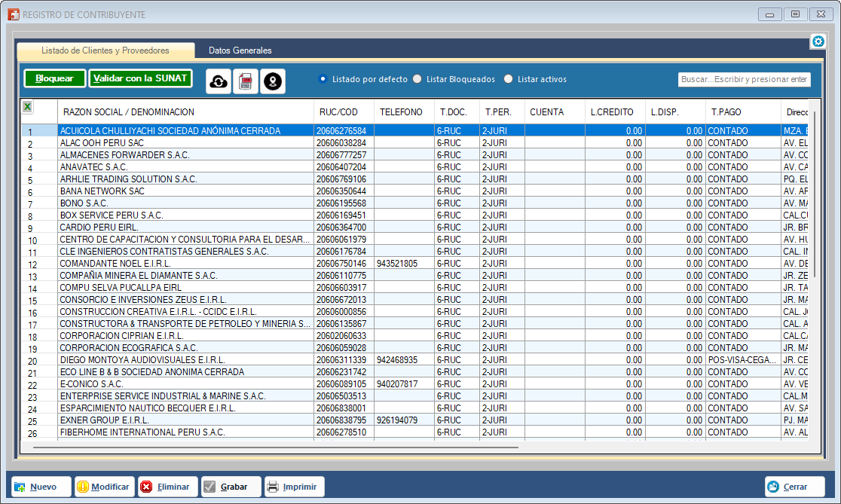The width and height of the screenshot is (841, 504).
Task: Click the RUC/COD column header
Action: pos(344,112)
